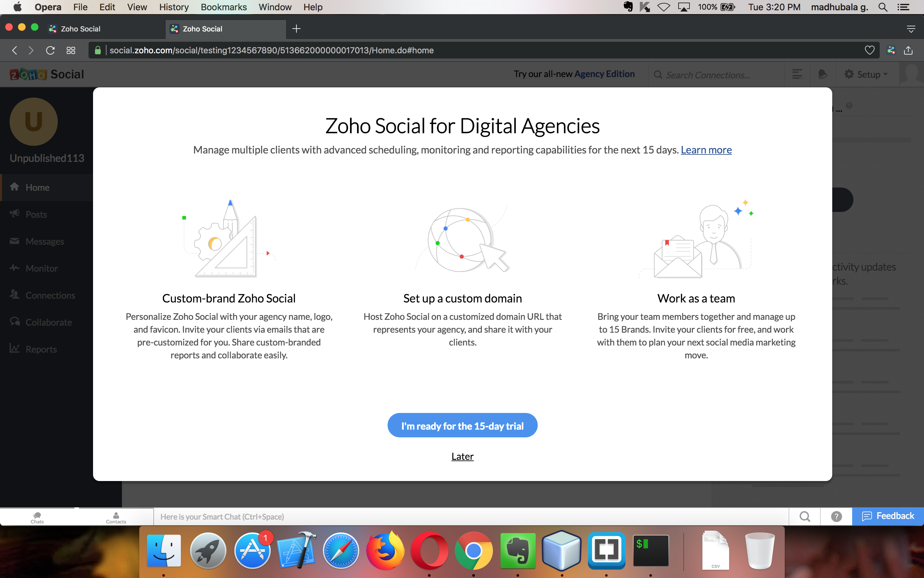This screenshot has width=924, height=578.
Task: Open Spotlight search in the menu bar
Action: [x=883, y=7]
